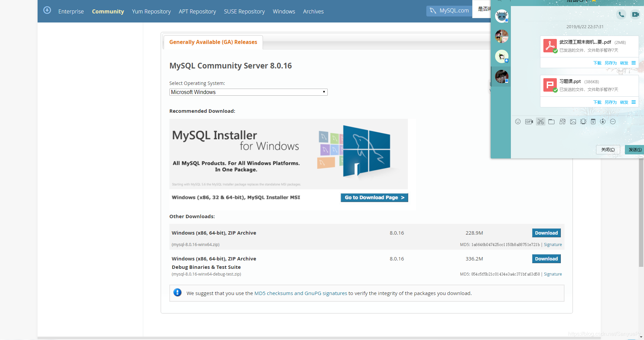The width and height of the screenshot is (644, 340).
Task: Click the 'Windows (x86, 32 & 64-bit), MySQL Installer MSI' text
Action: pos(236,197)
